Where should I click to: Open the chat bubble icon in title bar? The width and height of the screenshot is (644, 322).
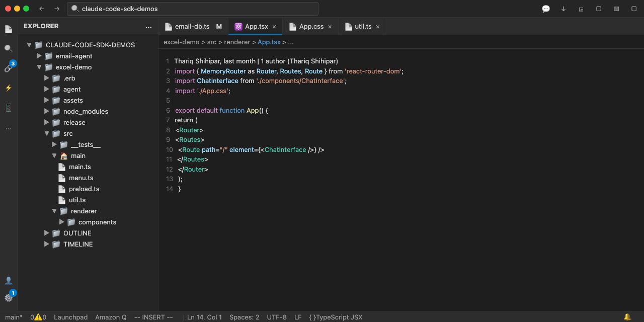point(545,9)
